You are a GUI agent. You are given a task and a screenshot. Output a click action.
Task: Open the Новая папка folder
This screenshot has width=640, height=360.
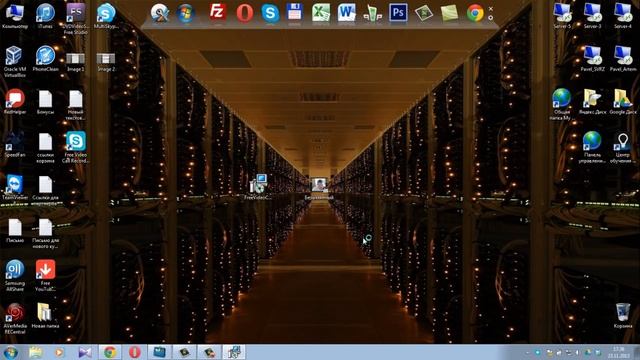pyautogui.click(x=45, y=316)
